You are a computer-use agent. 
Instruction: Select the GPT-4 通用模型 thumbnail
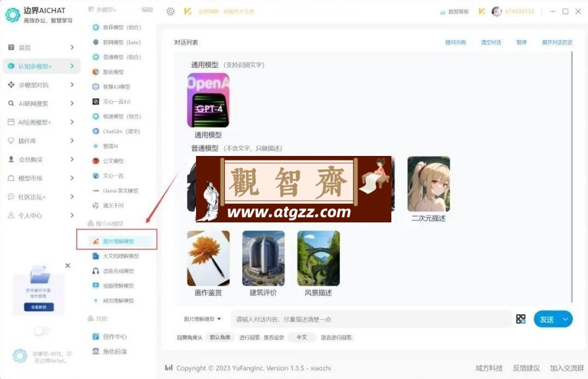[x=208, y=100]
